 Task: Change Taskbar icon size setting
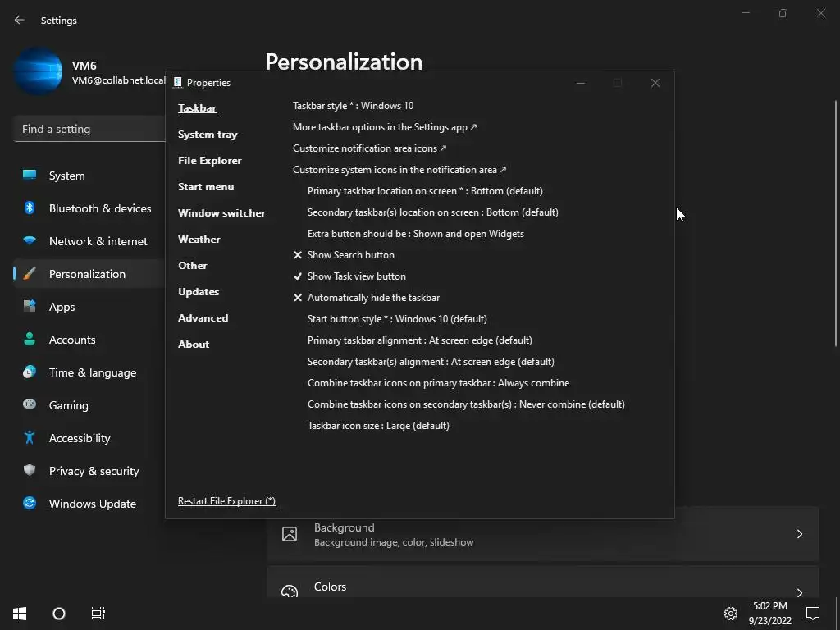[378, 426]
